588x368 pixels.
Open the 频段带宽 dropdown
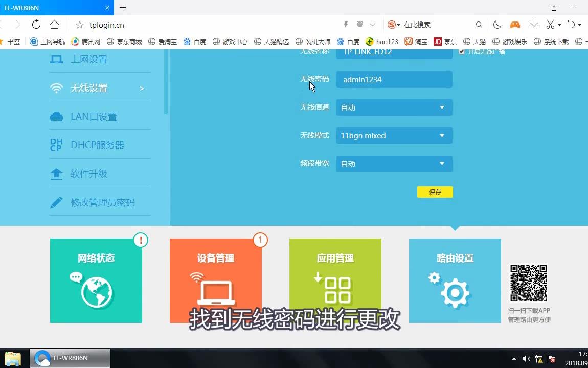[394, 163]
